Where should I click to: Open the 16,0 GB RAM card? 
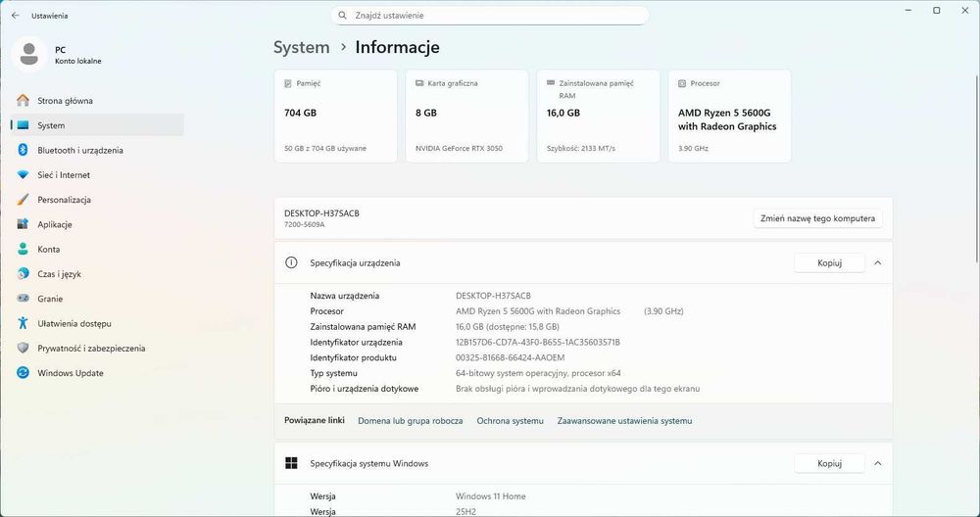(598, 117)
